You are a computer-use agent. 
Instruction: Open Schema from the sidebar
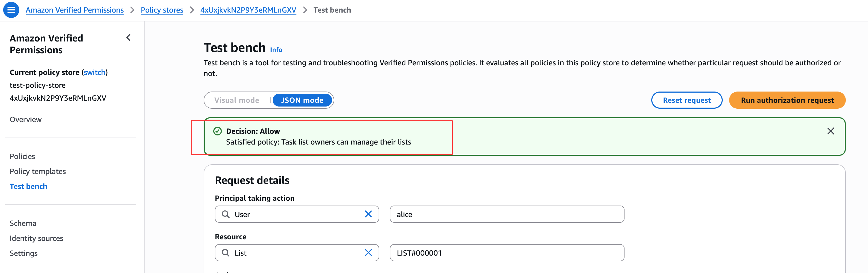click(x=23, y=223)
